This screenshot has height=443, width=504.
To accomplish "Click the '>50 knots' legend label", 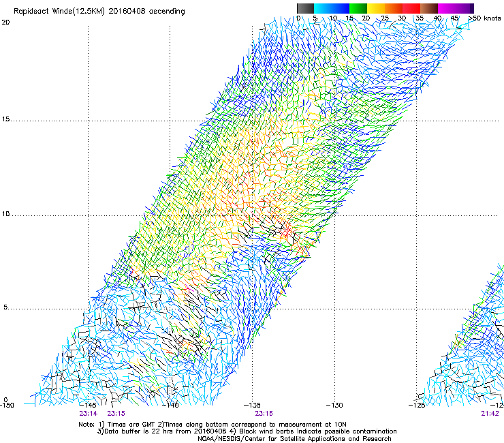I will pyautogui.click(x=484, y=18).
